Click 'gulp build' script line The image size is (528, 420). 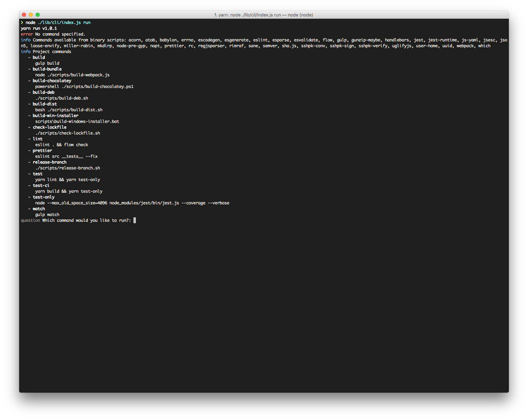tap(47, 63)
